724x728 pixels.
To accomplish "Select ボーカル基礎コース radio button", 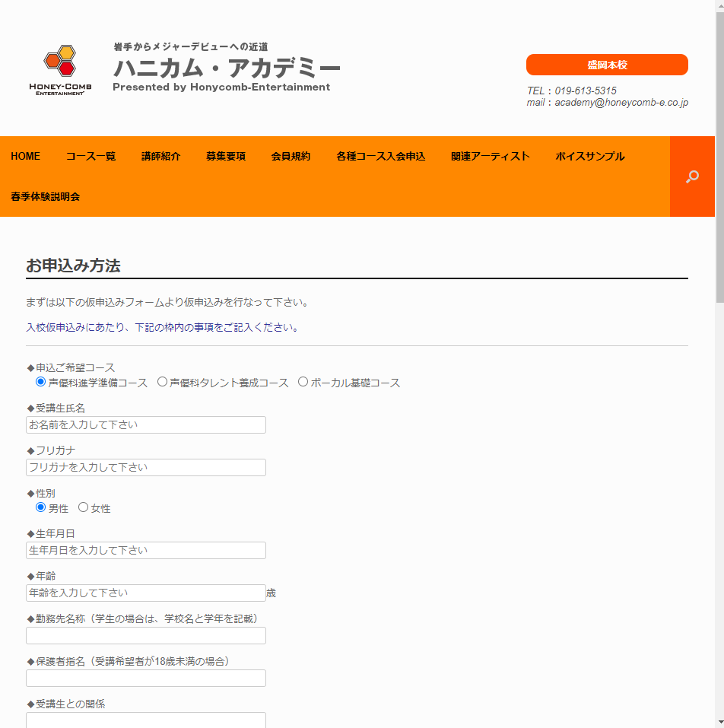I will (x=303, y=382).
